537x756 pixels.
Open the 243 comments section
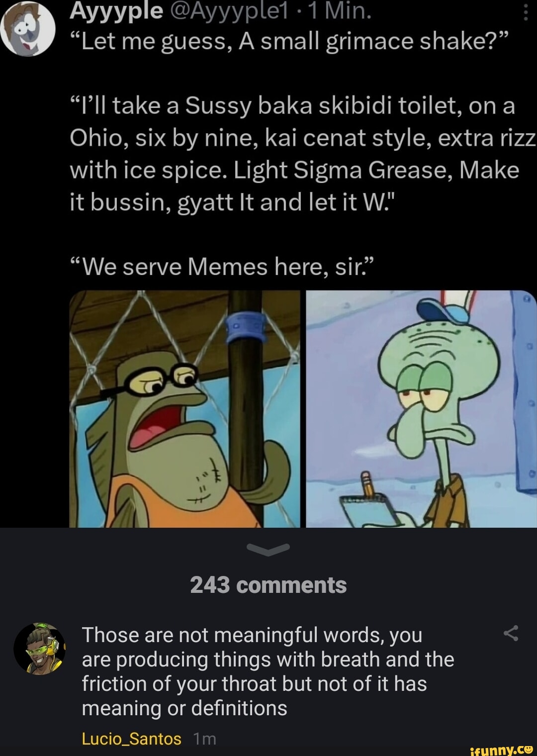(268, 585)
